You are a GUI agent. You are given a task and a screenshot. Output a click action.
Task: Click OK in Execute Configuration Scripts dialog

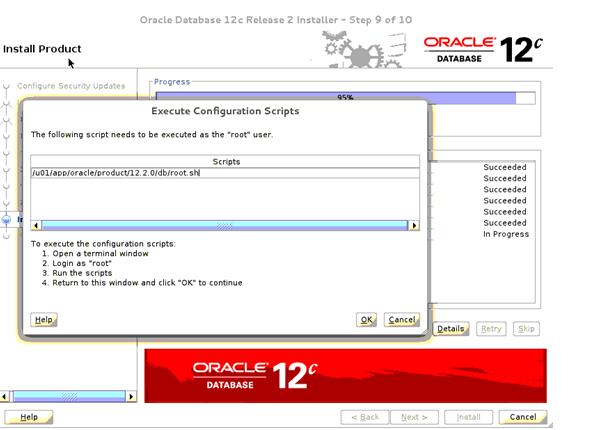point(366,320)
